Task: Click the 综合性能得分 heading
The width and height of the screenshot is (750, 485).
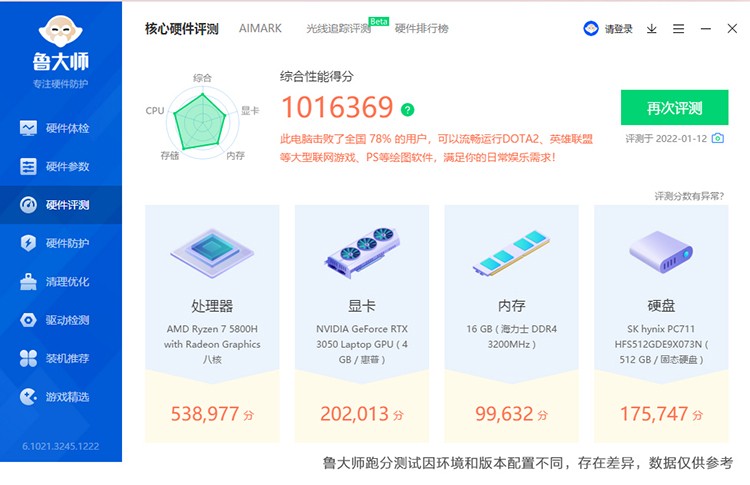Action: [317, 76]
